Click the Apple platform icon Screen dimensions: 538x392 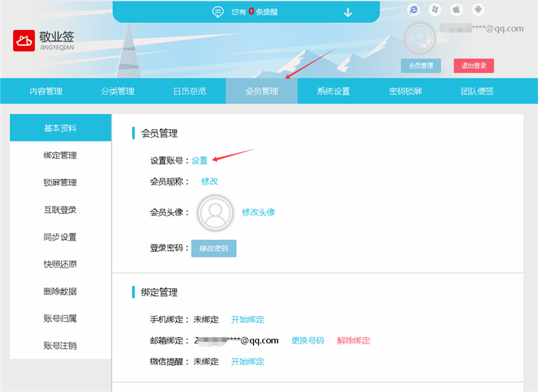tap(456, 10)
